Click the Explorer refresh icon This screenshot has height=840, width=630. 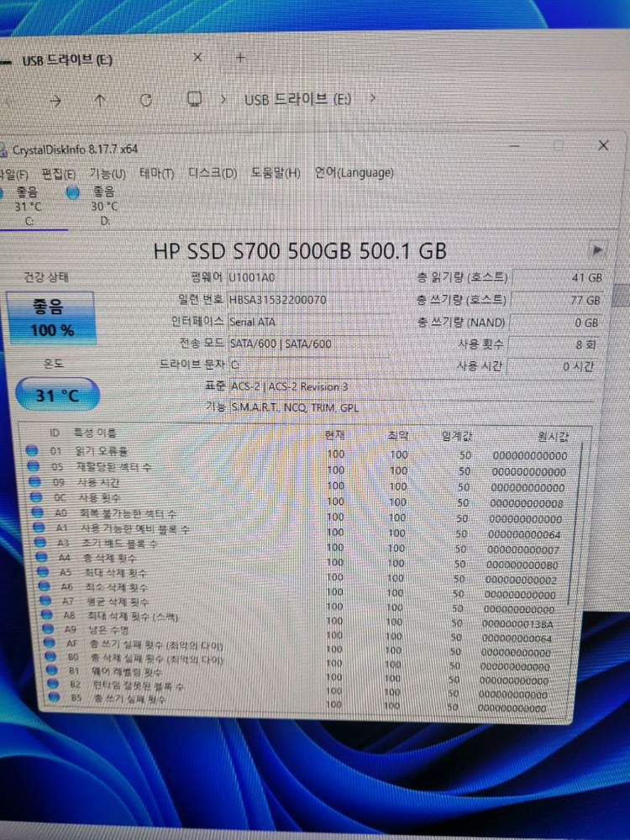pos(145,100)
